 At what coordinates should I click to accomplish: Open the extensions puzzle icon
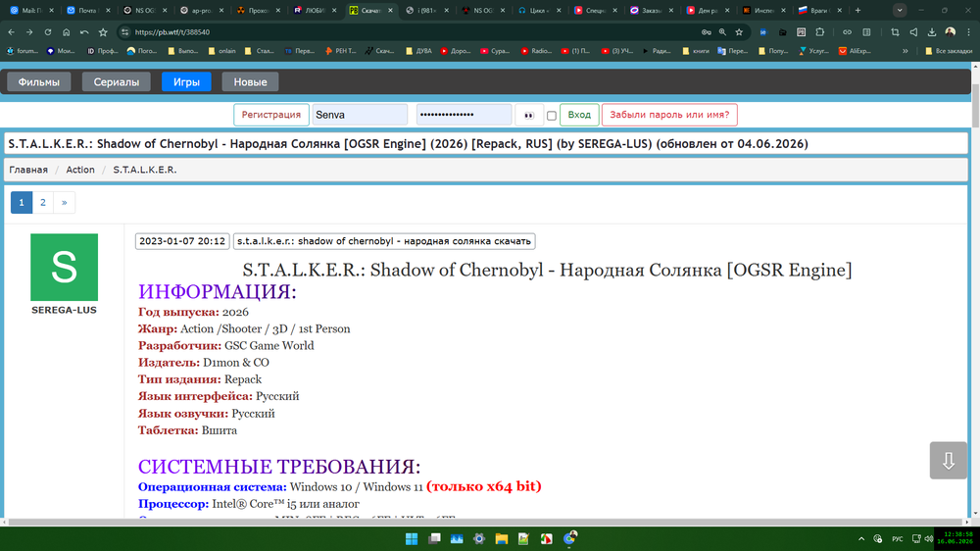click(820, 32)
